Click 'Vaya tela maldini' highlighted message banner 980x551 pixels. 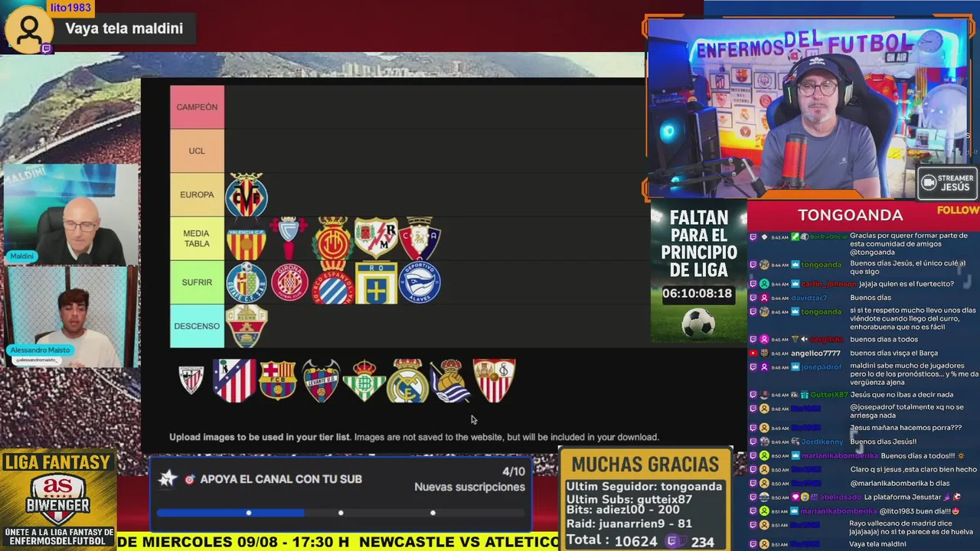tap(124, 28)
